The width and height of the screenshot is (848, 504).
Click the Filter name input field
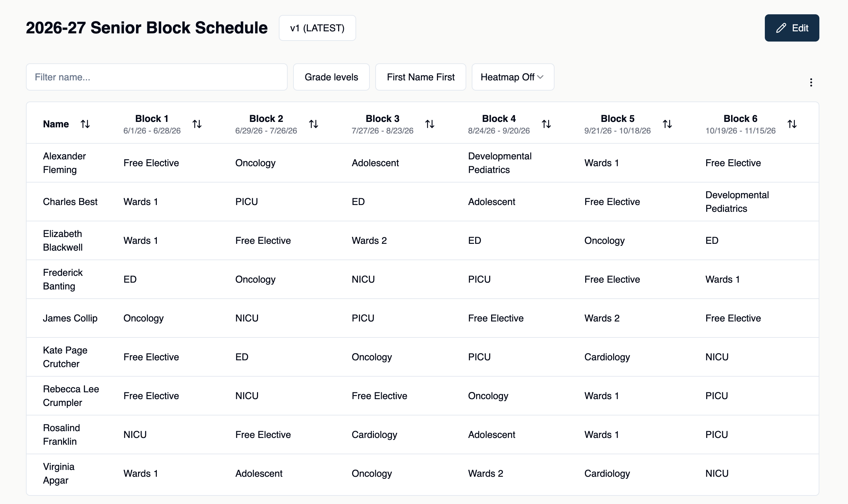[156, 77]
